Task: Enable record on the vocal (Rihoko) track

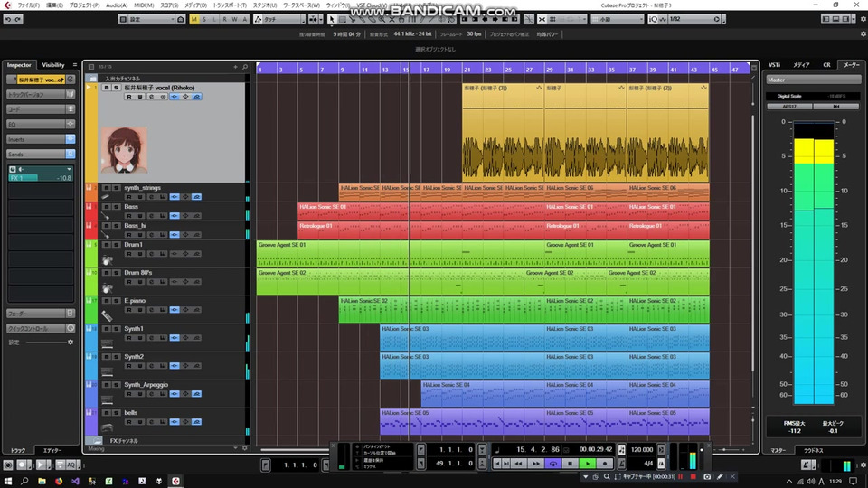Action: pos(129,97)
